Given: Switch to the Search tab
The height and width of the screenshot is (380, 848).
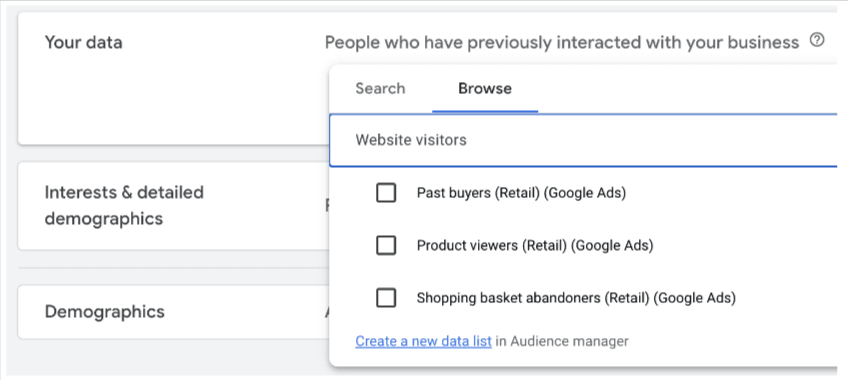Looking at the screenshot, I should pos(380,89).
